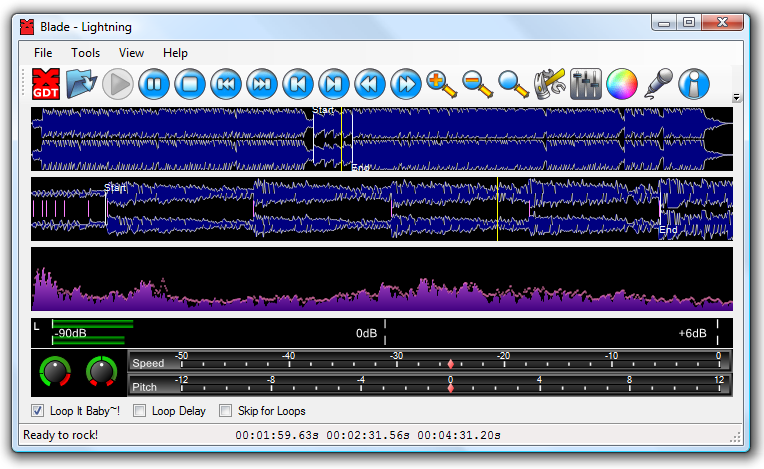Screen dimensions: 764x469
Task: Open the tools wrench settings icon
Action: [550, 84]
